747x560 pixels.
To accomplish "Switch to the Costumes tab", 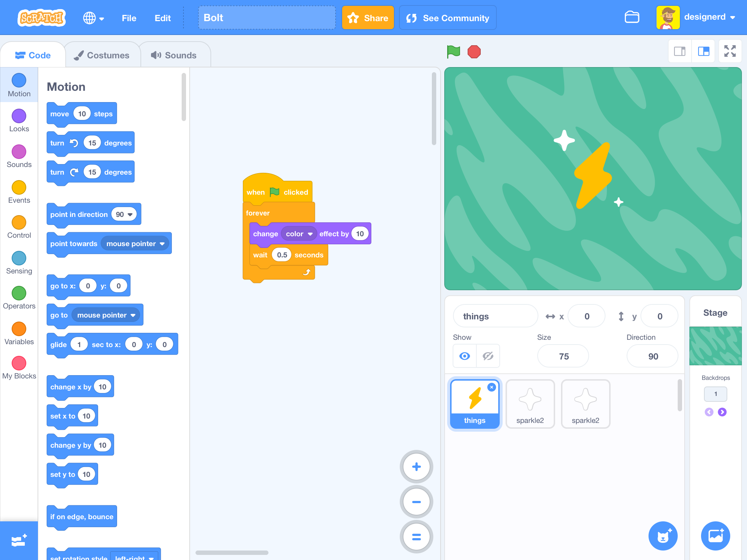I will pyautogui.click(x=102, y=55).
